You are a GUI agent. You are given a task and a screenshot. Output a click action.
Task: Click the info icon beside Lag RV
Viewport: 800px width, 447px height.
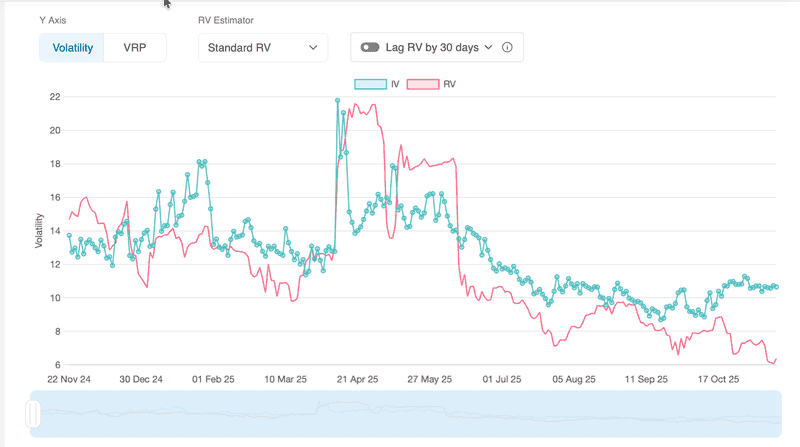(507, 47)
